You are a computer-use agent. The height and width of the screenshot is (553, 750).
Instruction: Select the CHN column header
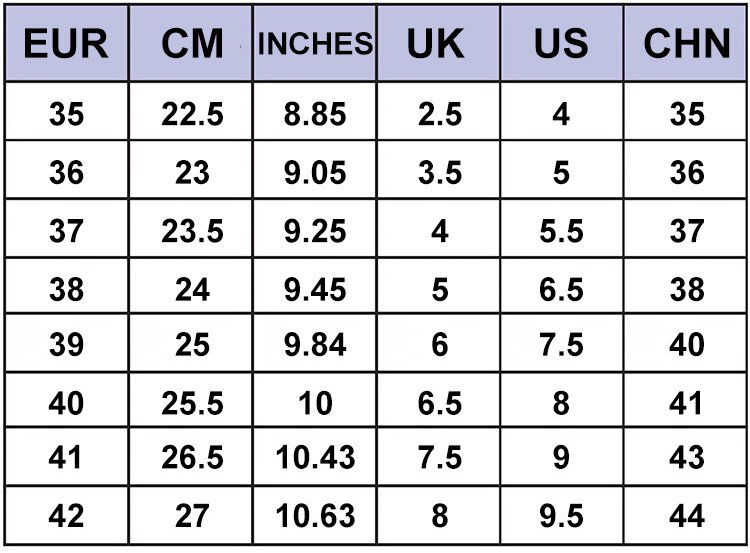click(x=686, y=44)
